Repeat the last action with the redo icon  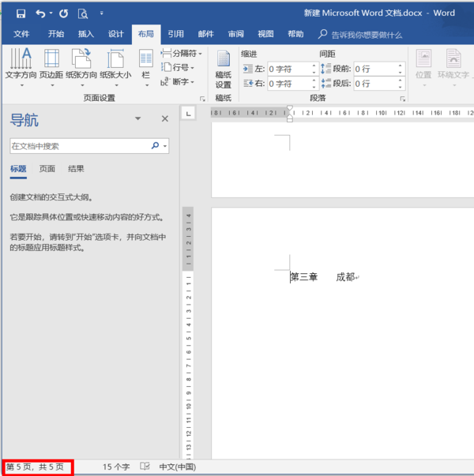pos(63,13)
